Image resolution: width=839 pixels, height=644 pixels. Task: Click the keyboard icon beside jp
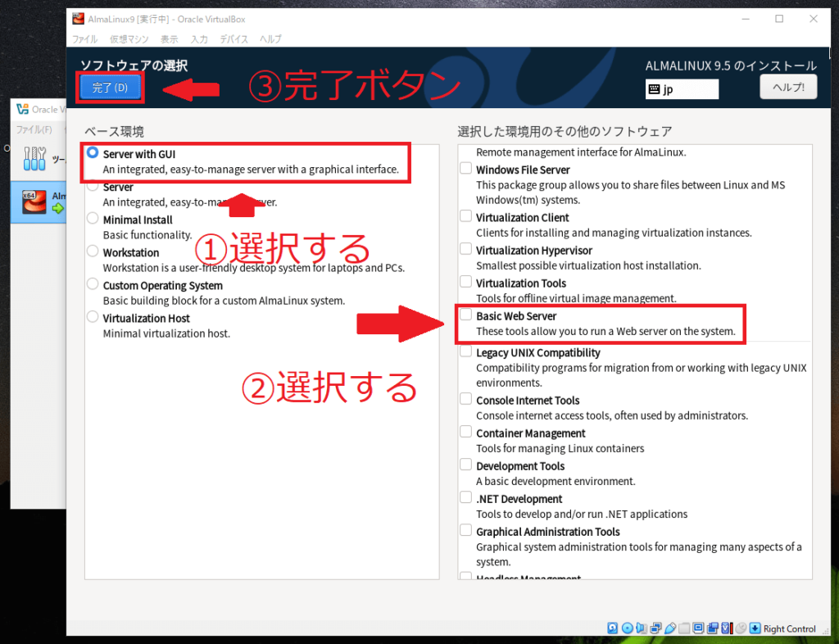[x=654, y=88]
